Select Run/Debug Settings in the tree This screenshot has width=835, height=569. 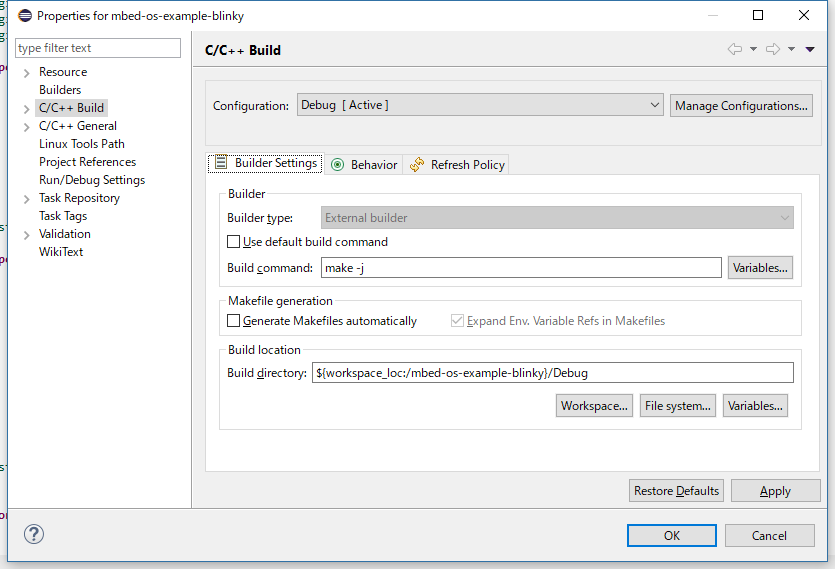(92, 180)
